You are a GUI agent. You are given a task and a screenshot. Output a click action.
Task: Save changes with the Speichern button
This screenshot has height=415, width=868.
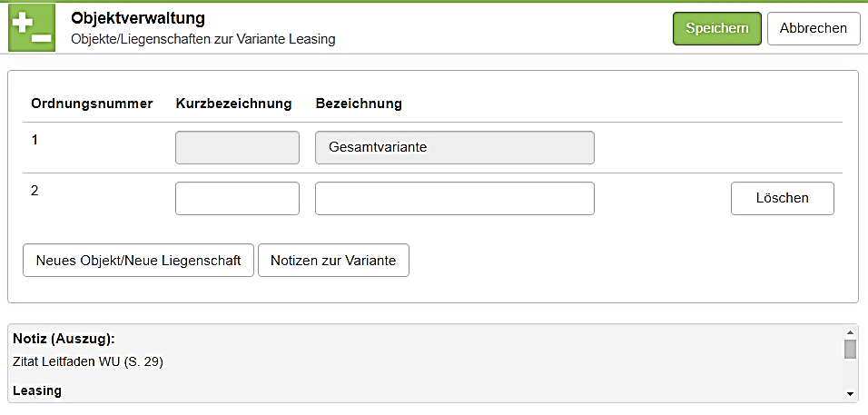point(716,28)
